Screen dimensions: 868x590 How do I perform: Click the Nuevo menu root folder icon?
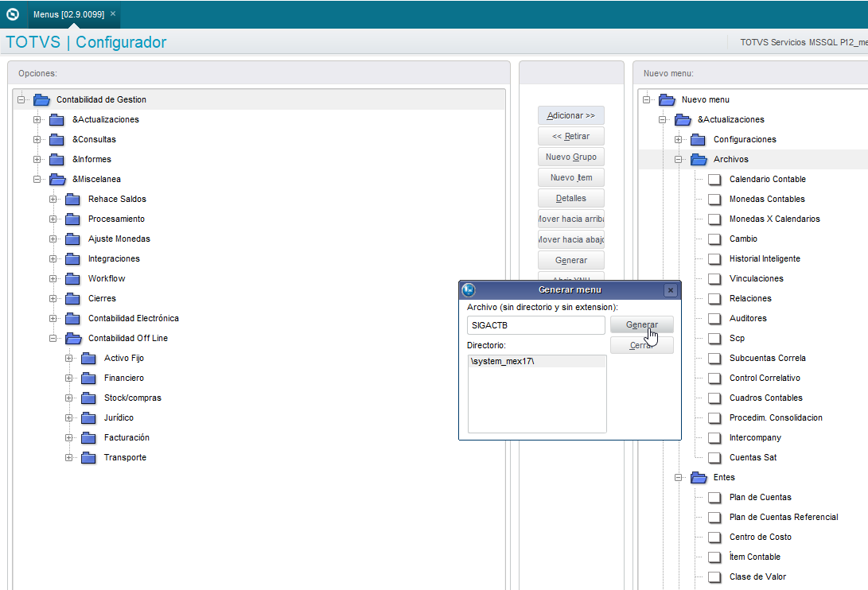pyautogui.click(x=667, y=99)
